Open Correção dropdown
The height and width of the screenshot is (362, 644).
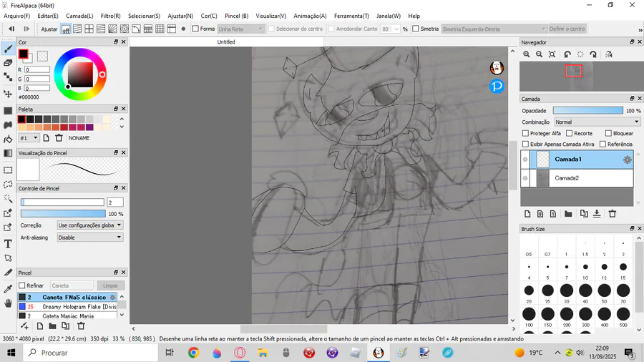[90, 225]
